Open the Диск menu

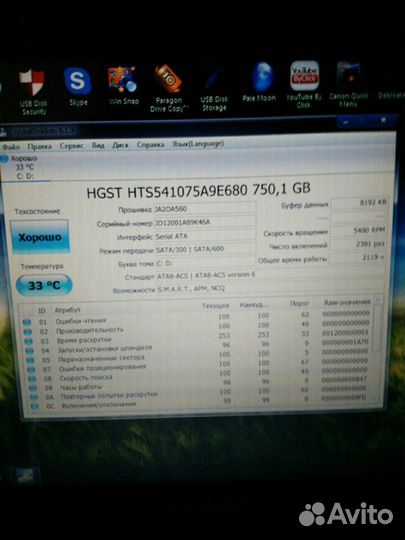coord(120,145)
